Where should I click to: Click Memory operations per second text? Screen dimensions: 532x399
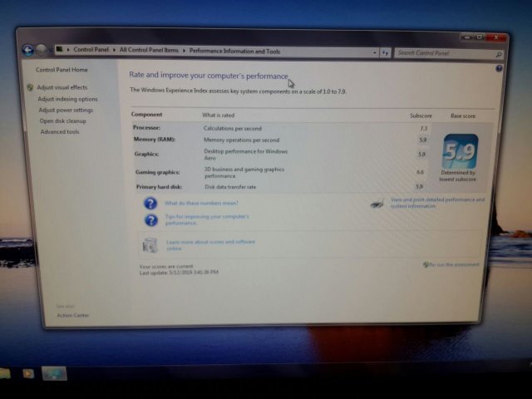pyautogui.click(x=242, y=140)
